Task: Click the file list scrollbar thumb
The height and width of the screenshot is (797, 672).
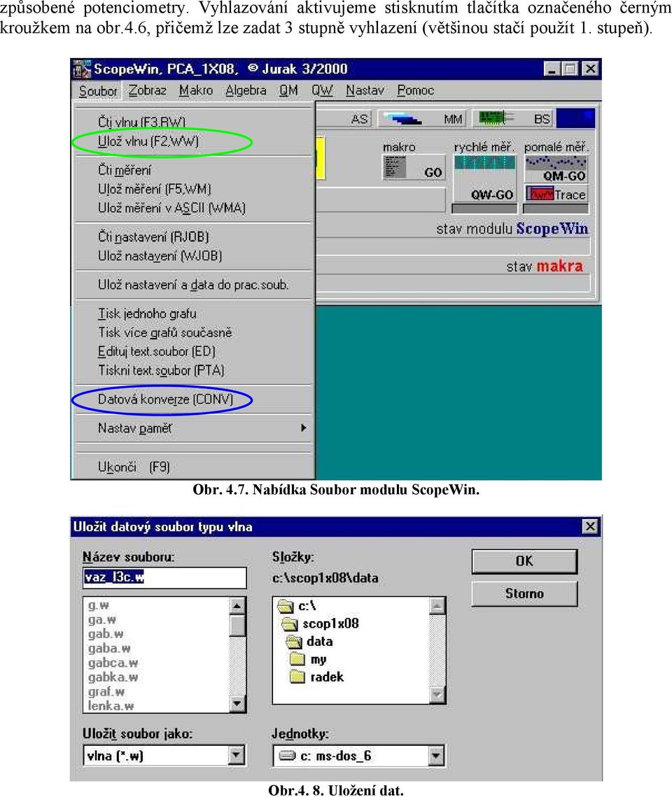Action: pos(237,625)
